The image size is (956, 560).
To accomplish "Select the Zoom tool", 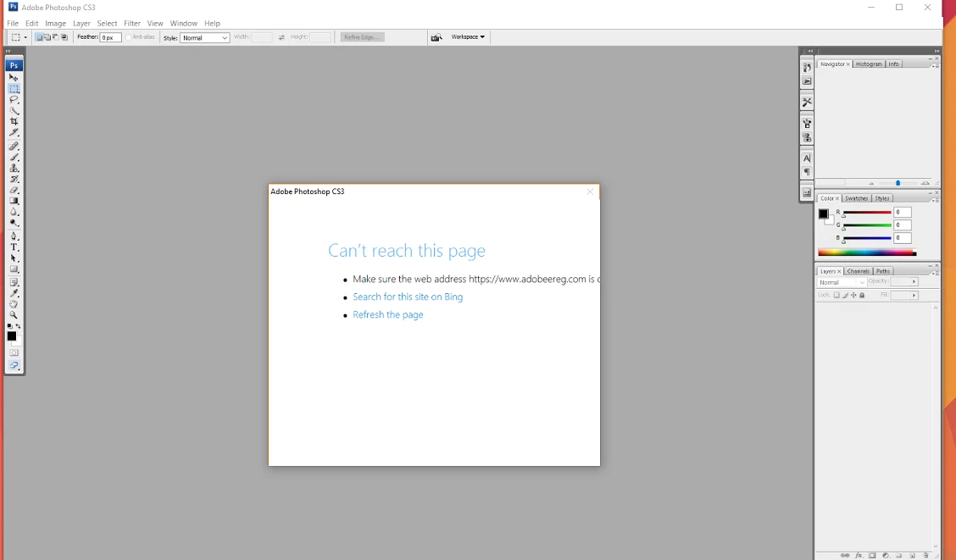I will 14,315.
